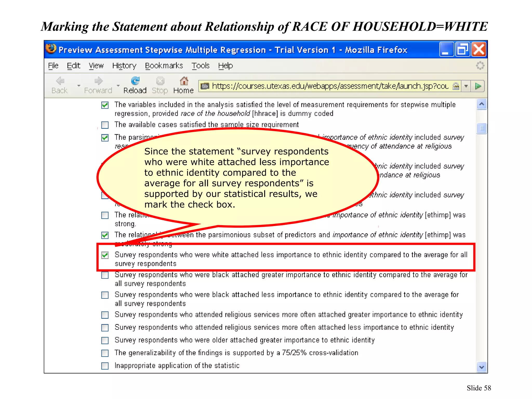Close the Firefox window
Screen dimensions: 532x399
pyautogui.click(x=479, y=49)
